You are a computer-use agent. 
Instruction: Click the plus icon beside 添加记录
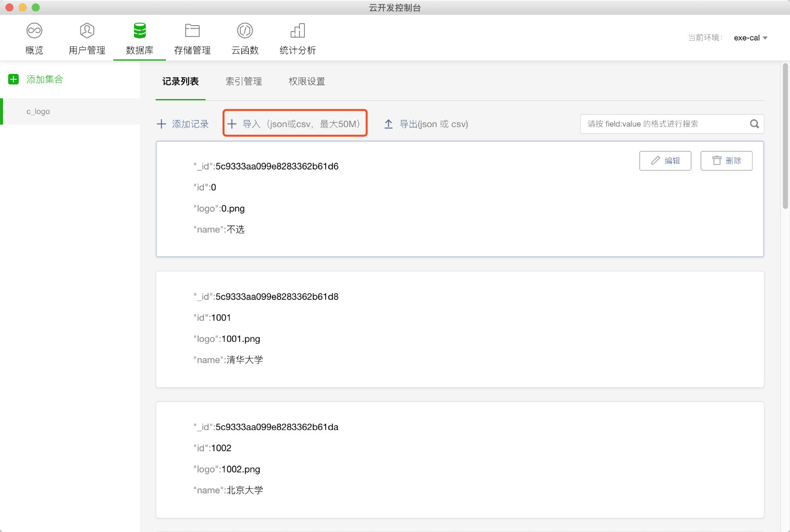click(x=161, y=124)
